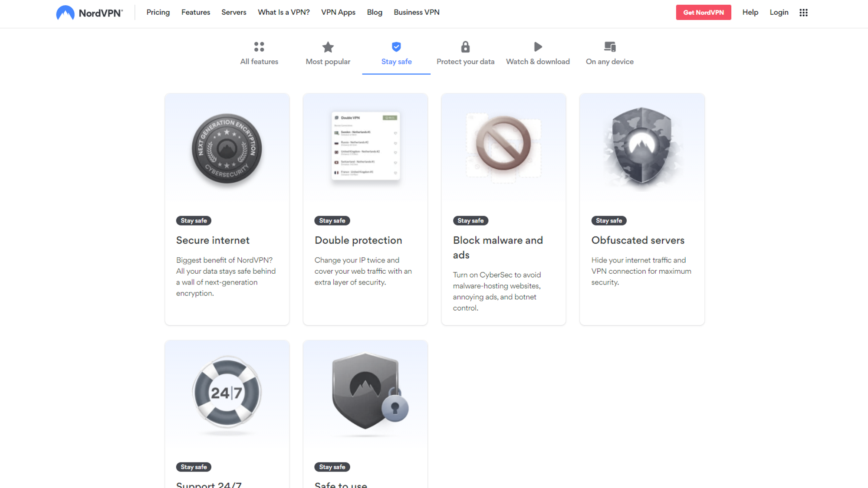Click the All features grid icon
This screenshot has width=868, height=488.
click(259, 47)
